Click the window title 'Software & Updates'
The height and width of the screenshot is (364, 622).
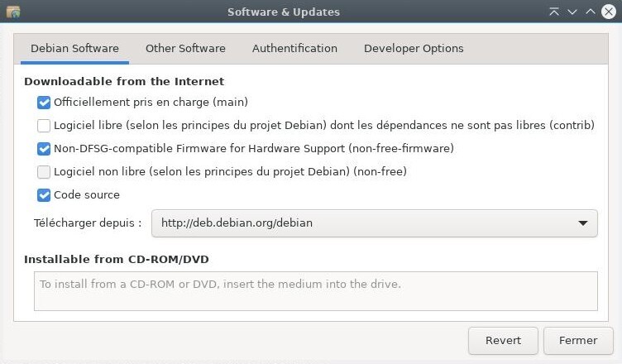pyautogui.click(x=284, y=12)
